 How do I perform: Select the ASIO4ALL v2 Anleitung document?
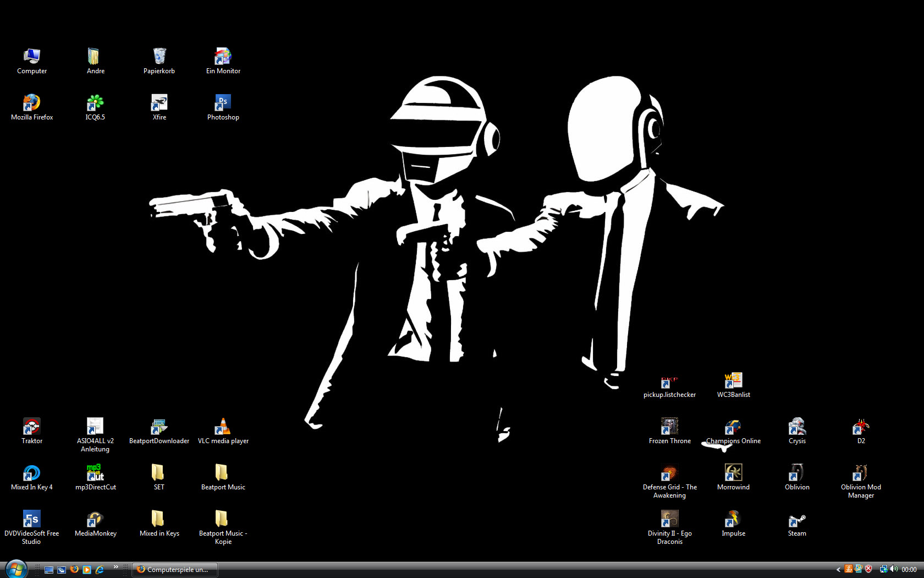pyautogui.click(x=95, y=435)
